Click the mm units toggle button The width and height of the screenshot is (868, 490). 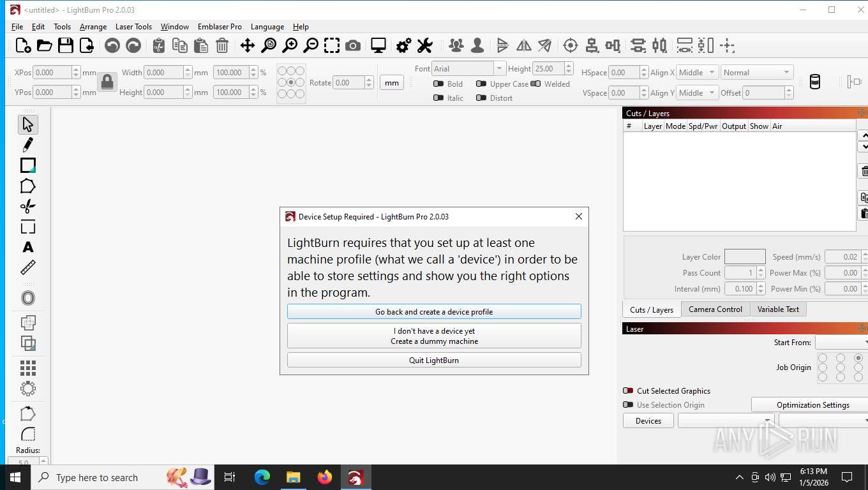click(x=392, y=82)
